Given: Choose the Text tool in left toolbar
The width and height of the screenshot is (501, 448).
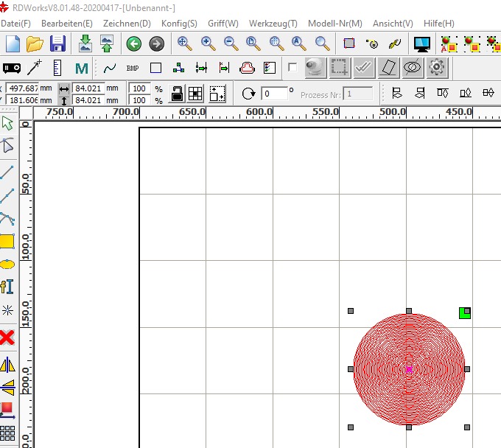Looking at the screenshot, I should (7, 287).
